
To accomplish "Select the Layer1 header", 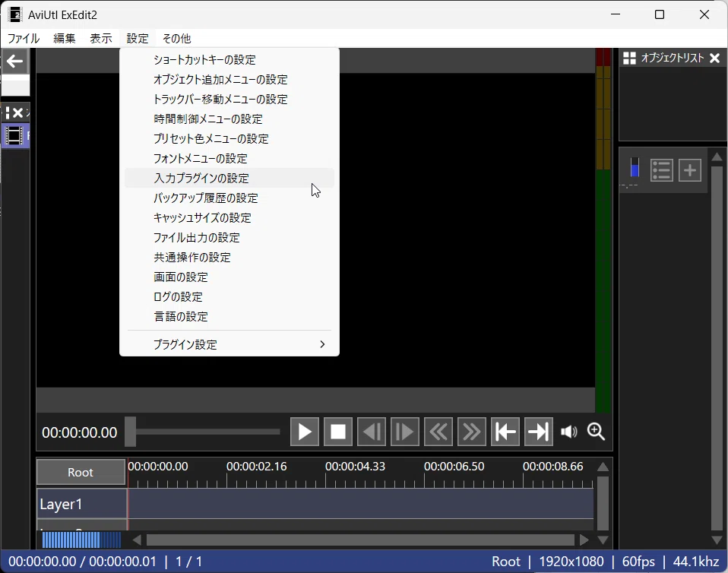I will click(x=82, y=504).
